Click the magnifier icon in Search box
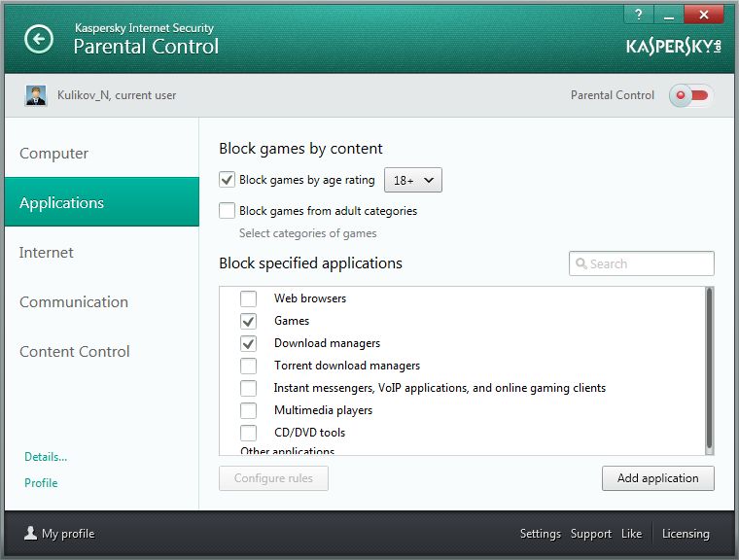Viewport: 739px width, 560px height. (x=581, y=263)
